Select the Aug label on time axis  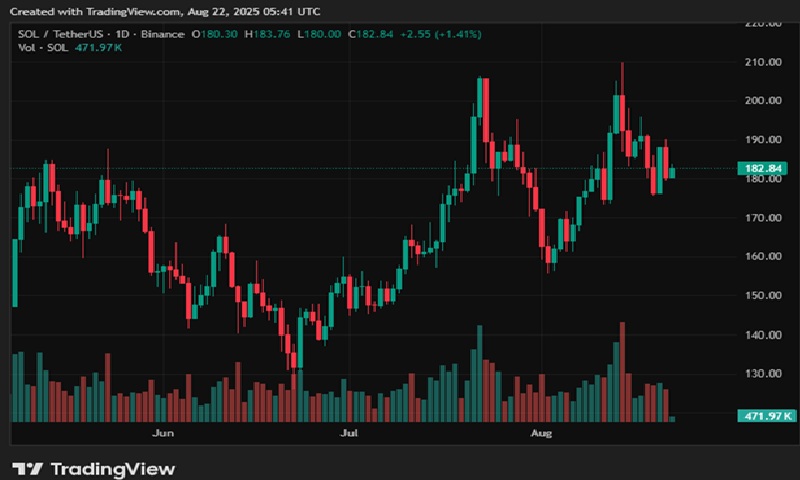point(541,434)
